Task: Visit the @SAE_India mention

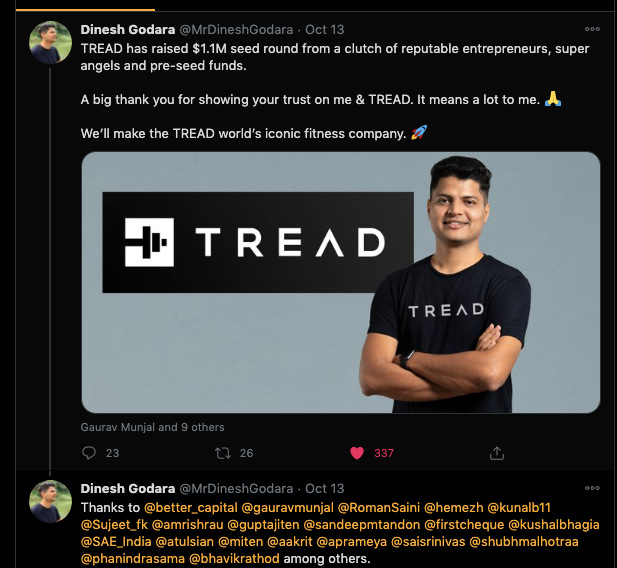Action: (x=116, y=542)
